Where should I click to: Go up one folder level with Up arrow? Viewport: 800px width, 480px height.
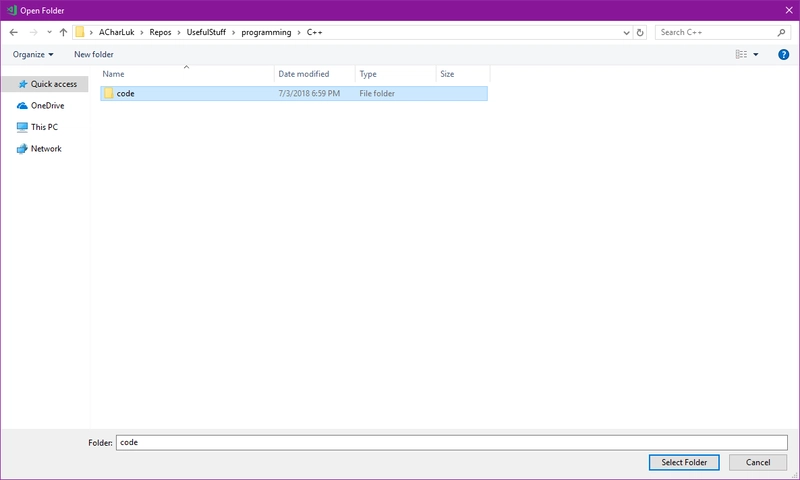63,32
